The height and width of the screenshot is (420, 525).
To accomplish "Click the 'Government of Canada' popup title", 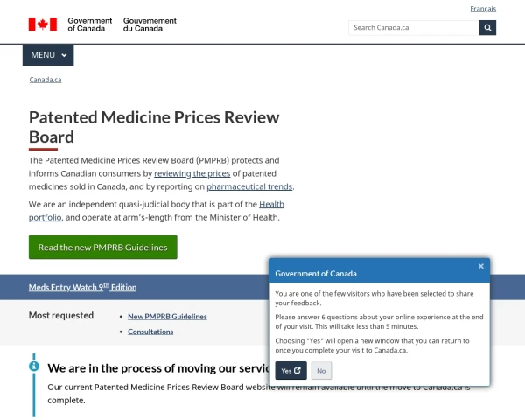I will click(x=316, y=273).
